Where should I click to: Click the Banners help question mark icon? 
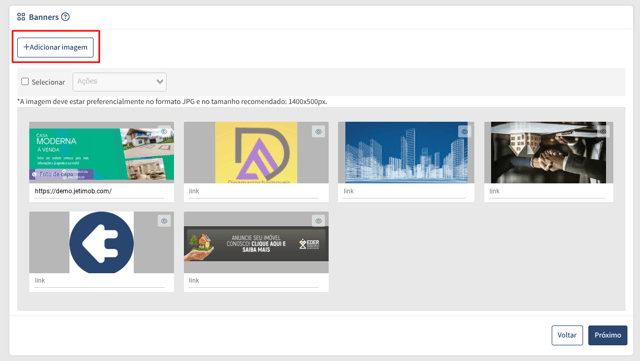click(65, 17)
